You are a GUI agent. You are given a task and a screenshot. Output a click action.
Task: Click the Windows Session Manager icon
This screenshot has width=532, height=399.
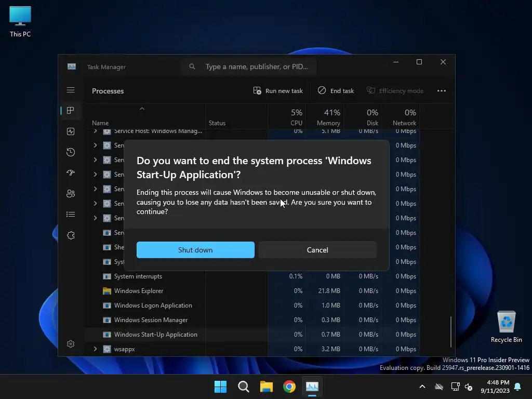click(x=107, y=320)
